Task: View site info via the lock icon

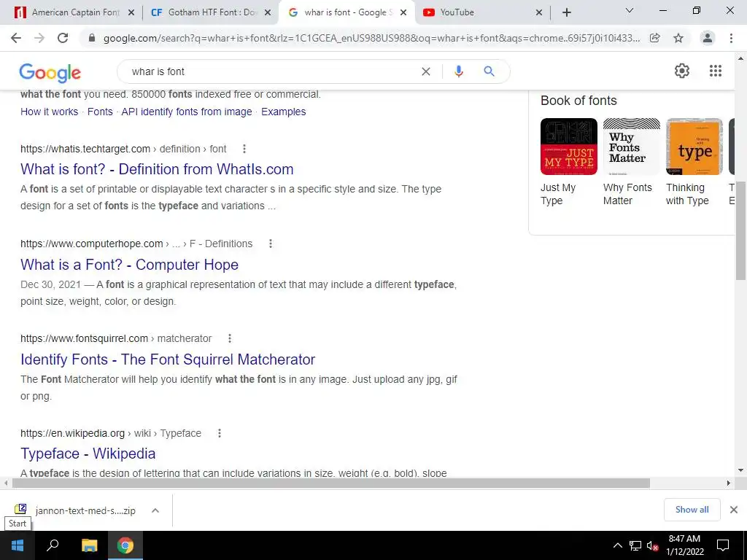Action: pyautogui.click(x=92, y=38)
